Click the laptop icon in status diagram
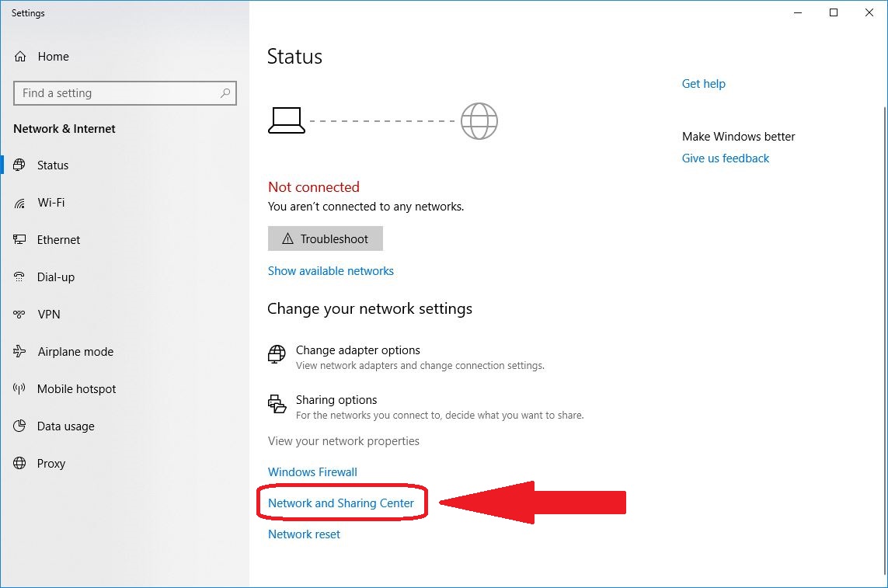 coord(287,120)
